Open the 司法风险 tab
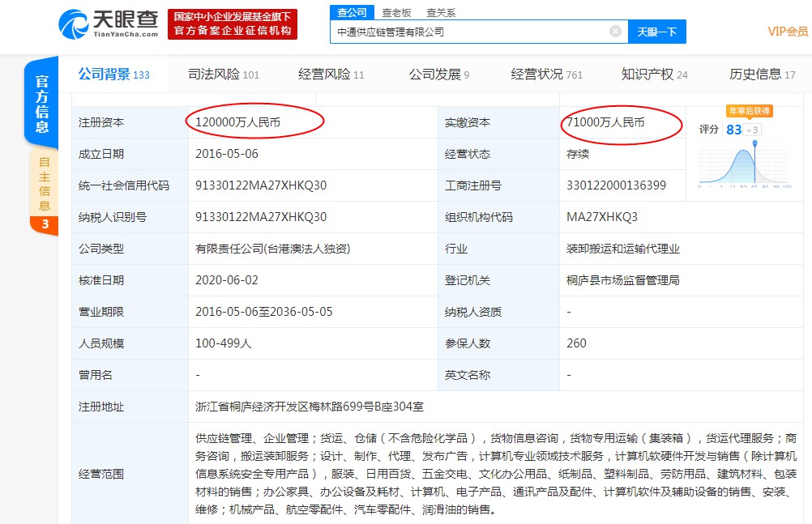812x524 pixels. click(x=223, y=75)
